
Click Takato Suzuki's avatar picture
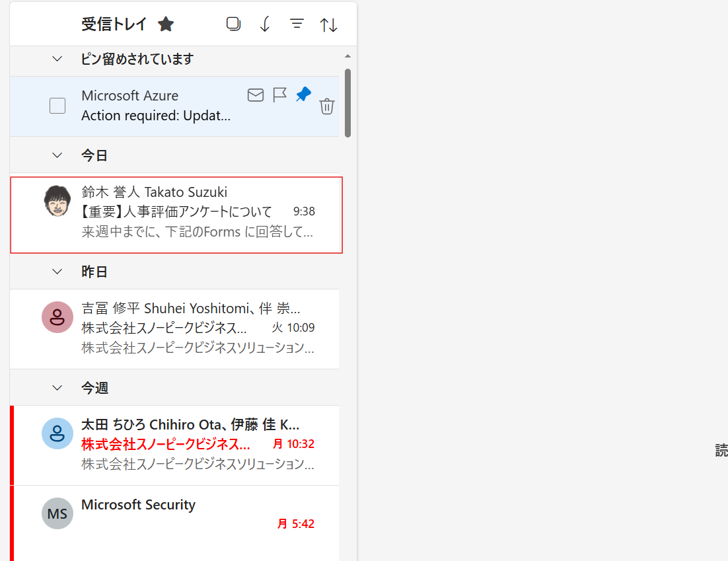pos(57,201)
